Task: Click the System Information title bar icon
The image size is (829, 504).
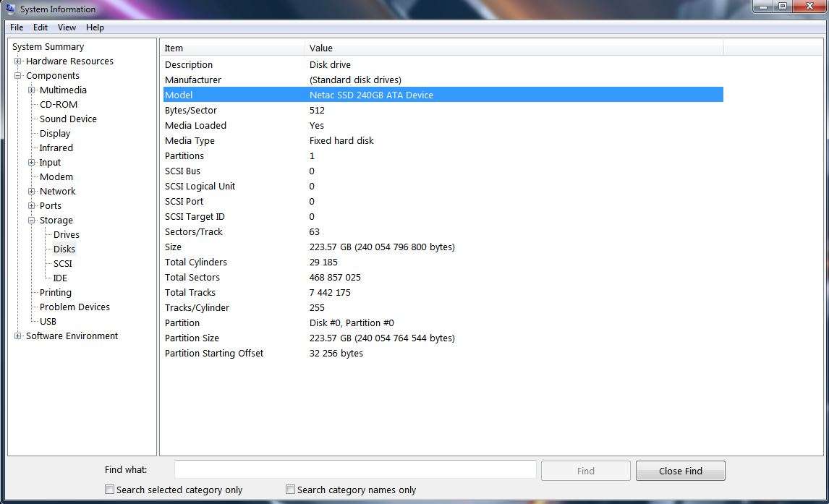Action: pos(9,9)
